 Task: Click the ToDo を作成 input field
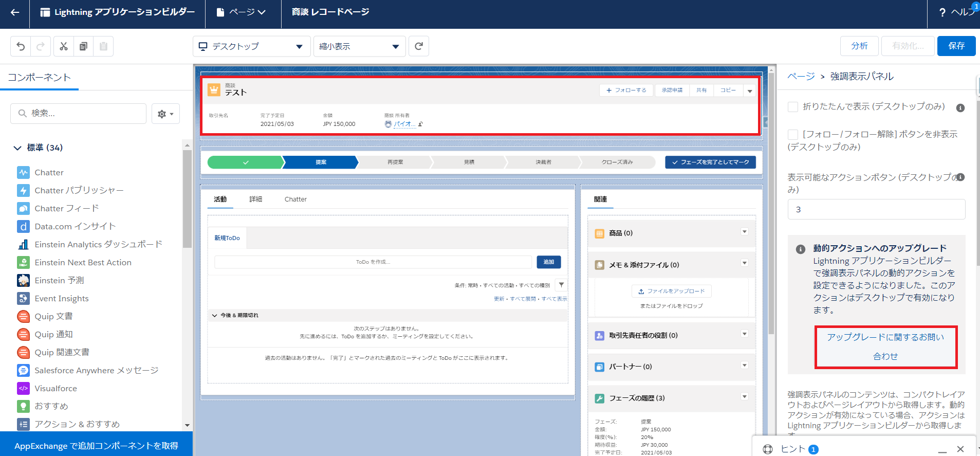tap(373, 262)
